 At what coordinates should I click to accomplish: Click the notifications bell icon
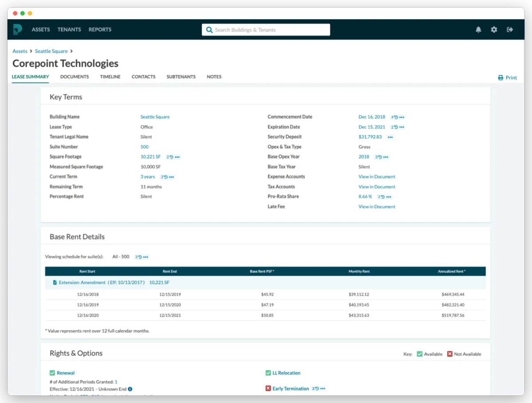click(478, 30)
